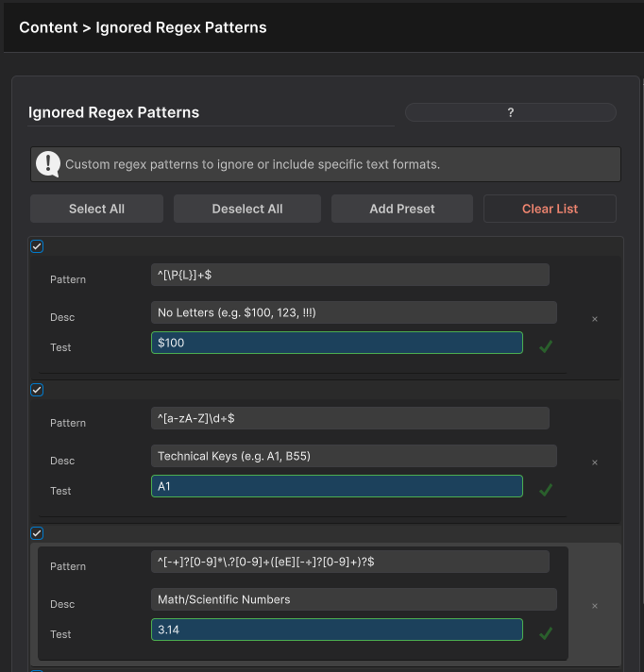Uncheck the No Letters pattern checkbox
Viewport: 644px width, 672px height.
[37, 247]
